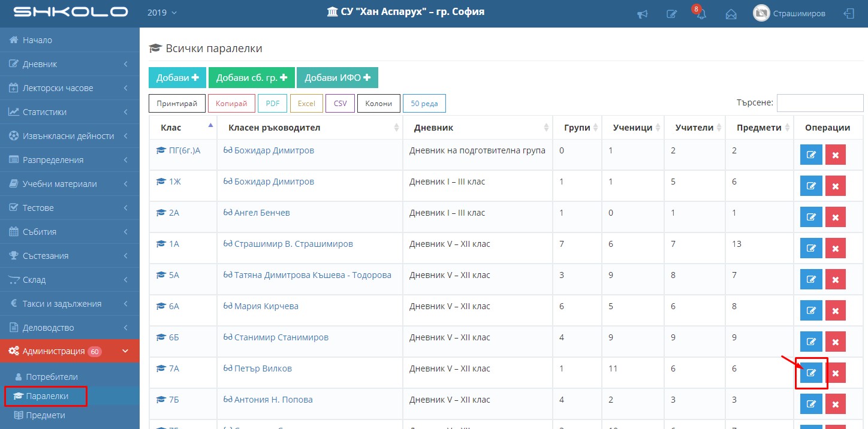Edit the 2А class row
Viewport: 868px width, 429px height.
coord(812,217)
